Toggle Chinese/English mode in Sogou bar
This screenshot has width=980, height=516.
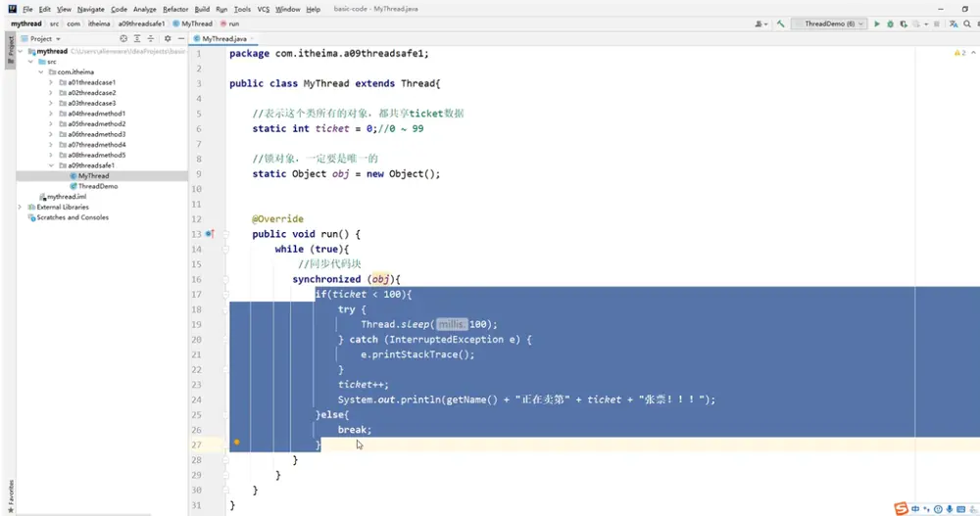[915, 509]
